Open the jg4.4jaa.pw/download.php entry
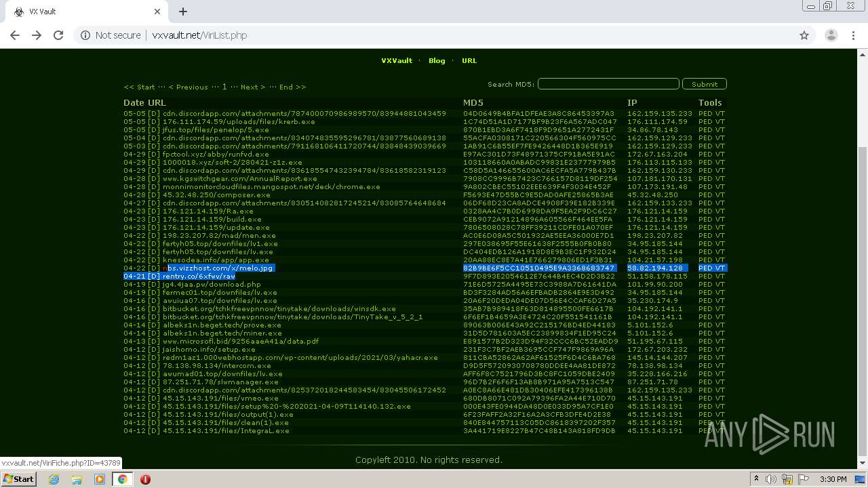 tap(212, 284)
